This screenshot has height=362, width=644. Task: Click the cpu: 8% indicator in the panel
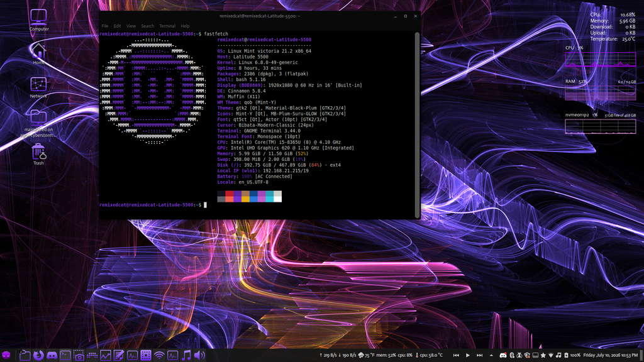(405, 355)
